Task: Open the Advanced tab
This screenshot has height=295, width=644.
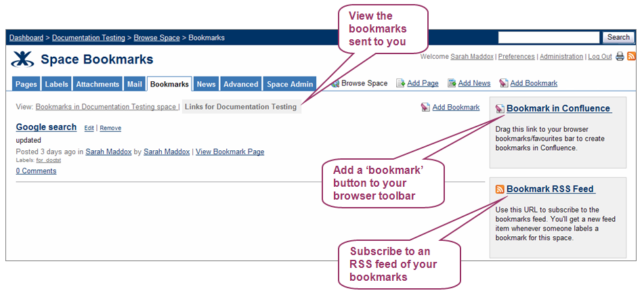Action: pyautogui.click(x=240, y=84)
